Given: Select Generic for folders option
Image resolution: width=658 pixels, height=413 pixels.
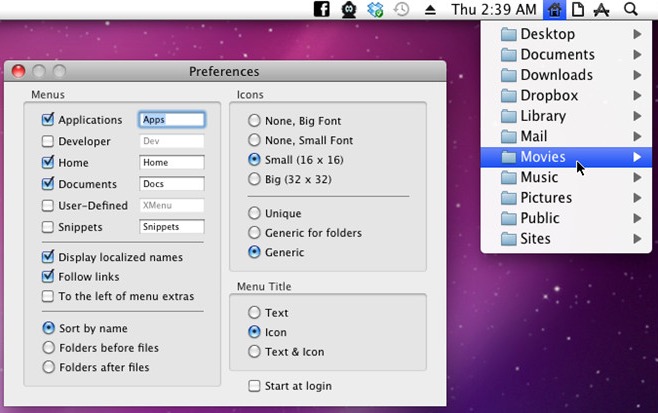Looking at the screenshot, I should 254,233.
